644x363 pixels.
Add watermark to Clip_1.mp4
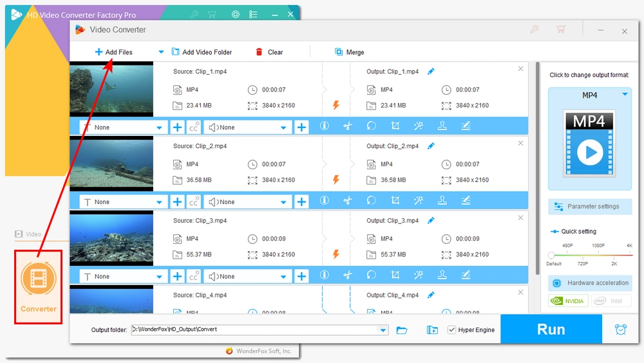click(x=442, y=126)
